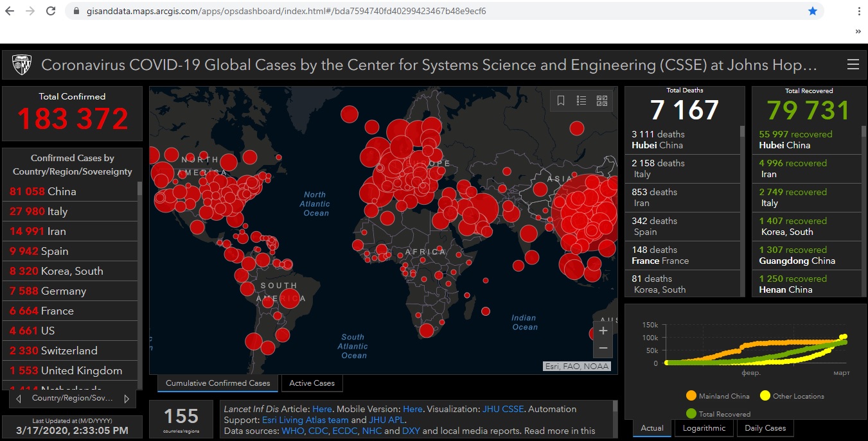Screen dimensions: 868x441
Task: Select the '27 980 Italy' row
Action: (70, 211)
